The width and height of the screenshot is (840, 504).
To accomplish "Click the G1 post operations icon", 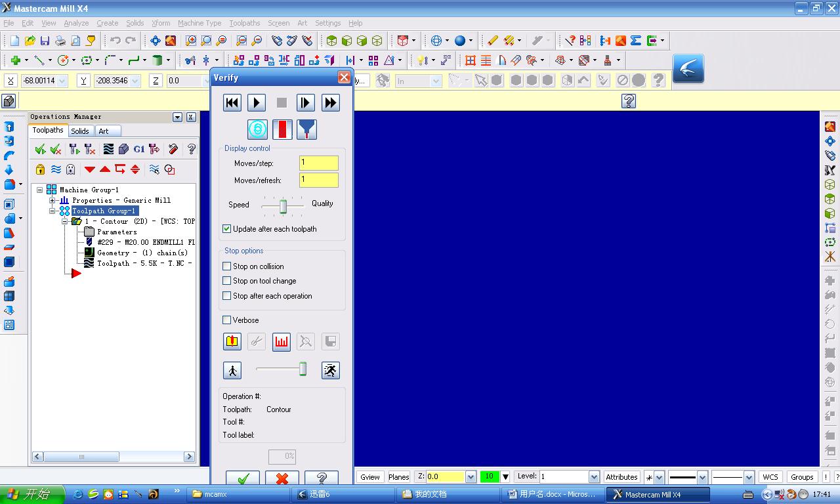I will point(138,149).
